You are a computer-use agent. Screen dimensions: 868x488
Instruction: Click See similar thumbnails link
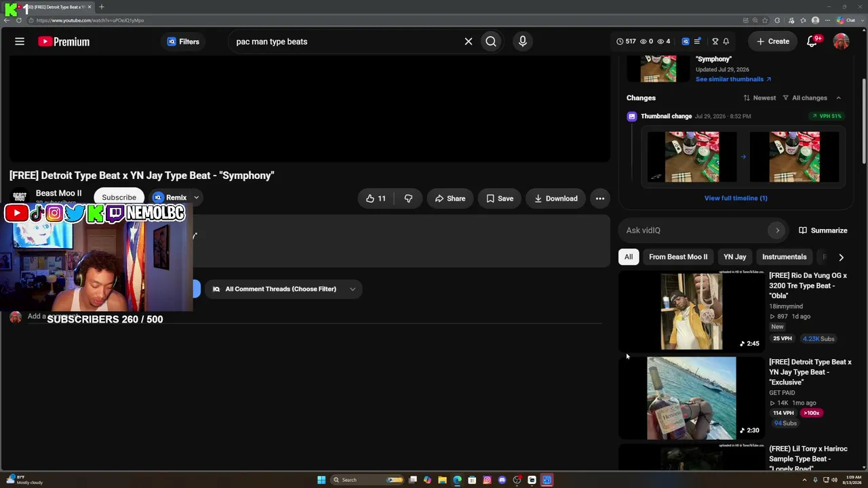(x=733, y=79)
